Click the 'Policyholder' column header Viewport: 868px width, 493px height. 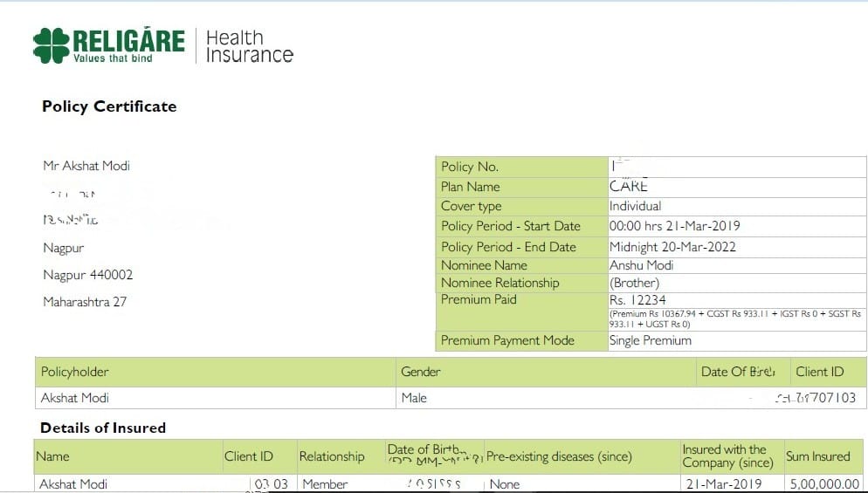pos(75,372)
